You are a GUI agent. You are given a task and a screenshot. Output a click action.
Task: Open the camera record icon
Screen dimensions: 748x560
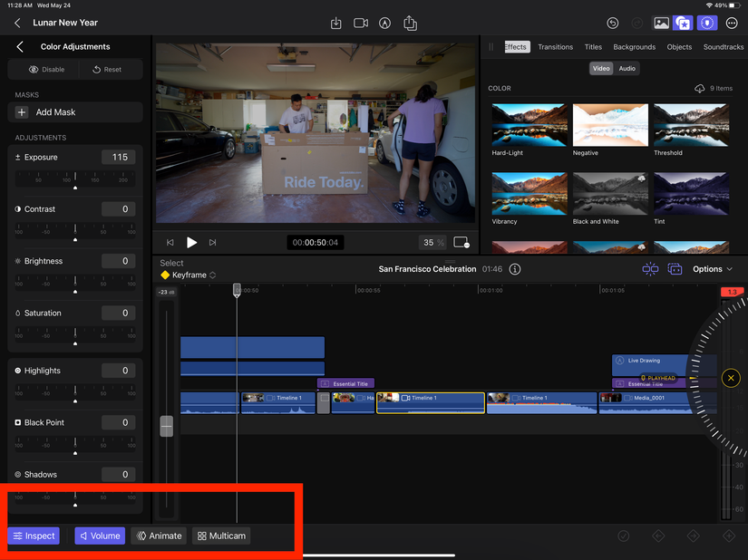(361, 23)
